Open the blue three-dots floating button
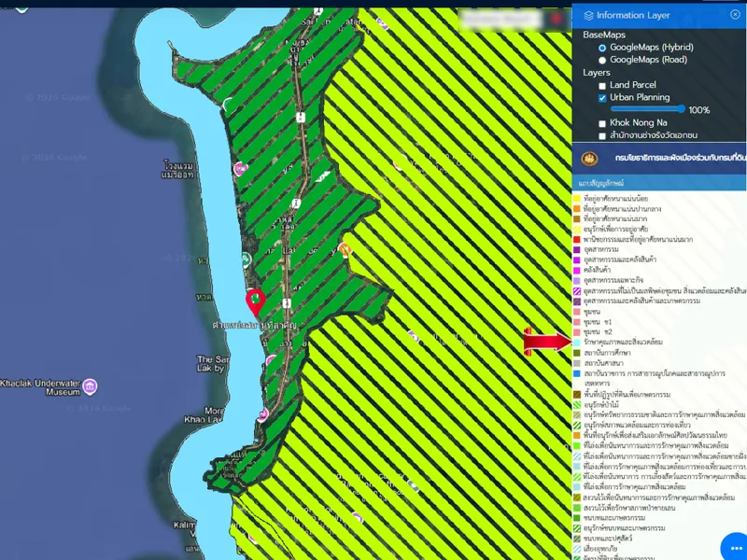This screenshot has width=747, height=560. point(734,546)
